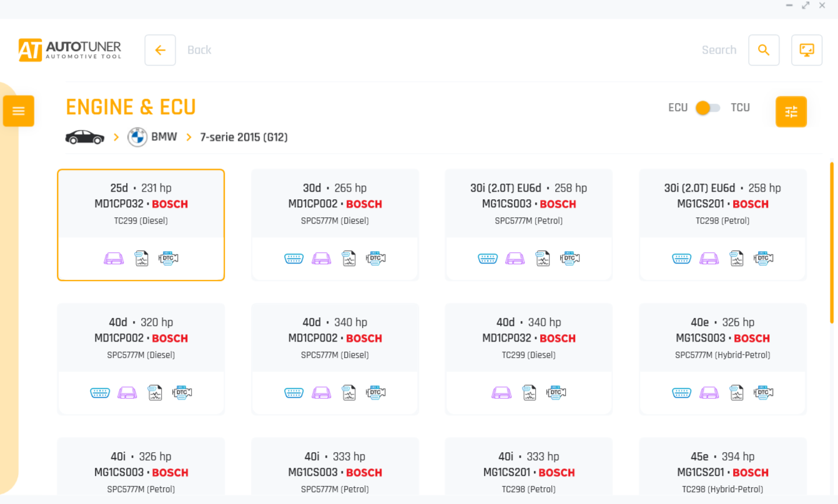Click the orange back arrow button

160,50
